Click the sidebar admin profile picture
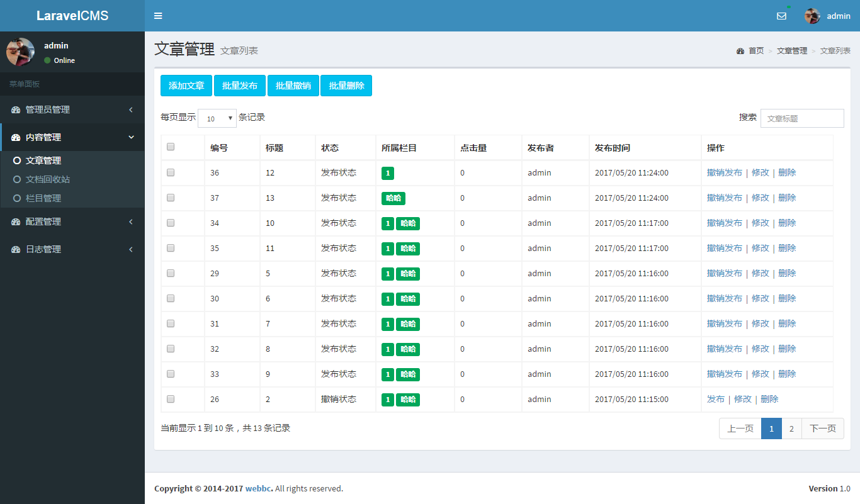 20,52
